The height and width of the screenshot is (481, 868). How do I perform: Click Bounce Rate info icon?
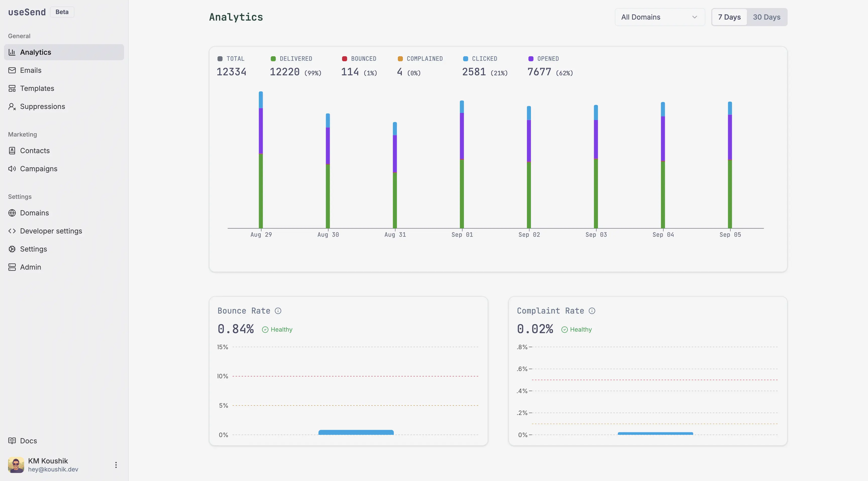coord(278,311)
